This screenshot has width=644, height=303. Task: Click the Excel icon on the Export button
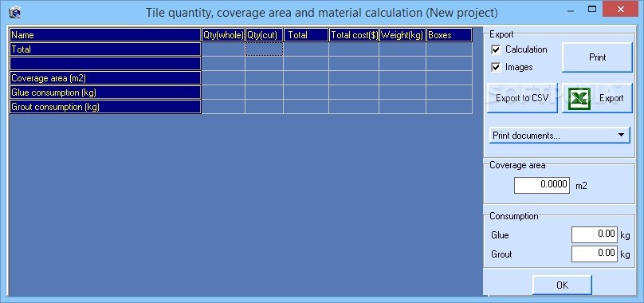(x=579, y=99)
